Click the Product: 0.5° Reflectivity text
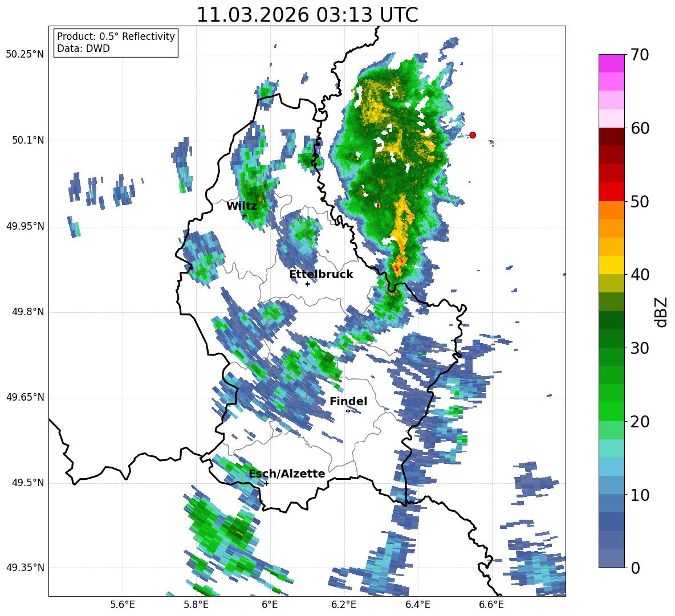This screenshot has height=616, width=675. [x=116, y=36]
